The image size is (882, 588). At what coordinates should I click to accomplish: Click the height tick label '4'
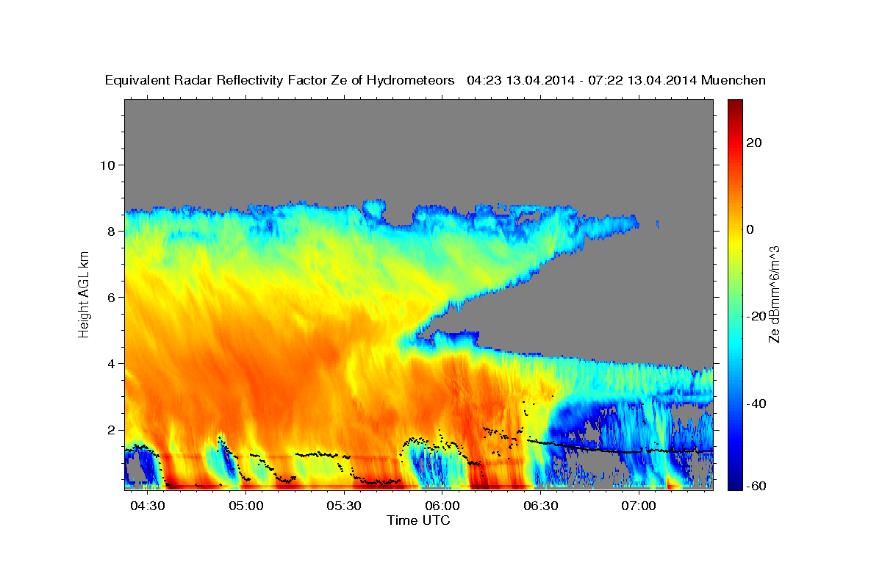pyautogui.click(x=111, y=363)
